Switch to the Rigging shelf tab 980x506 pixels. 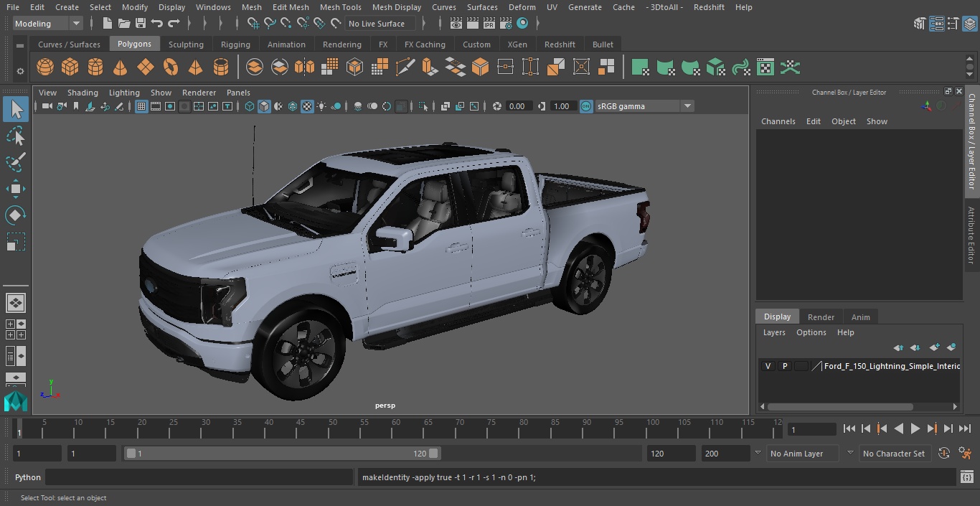235,44
